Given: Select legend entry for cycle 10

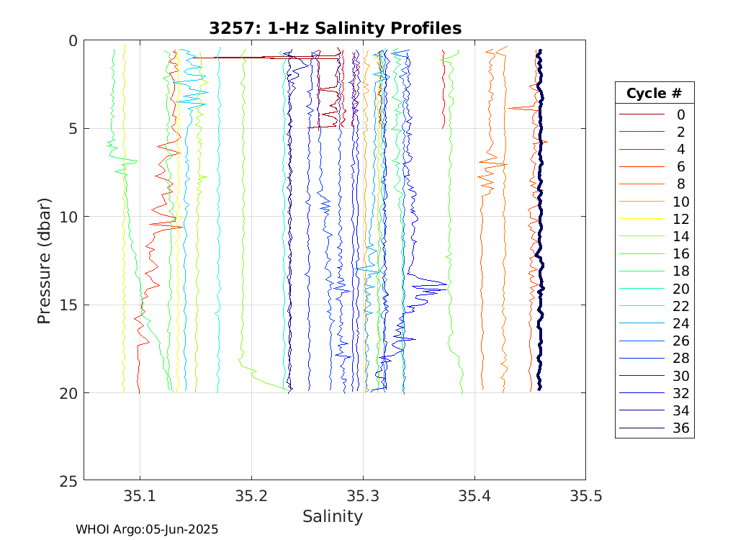Looking at the screenshot, I should pos(654,202).
